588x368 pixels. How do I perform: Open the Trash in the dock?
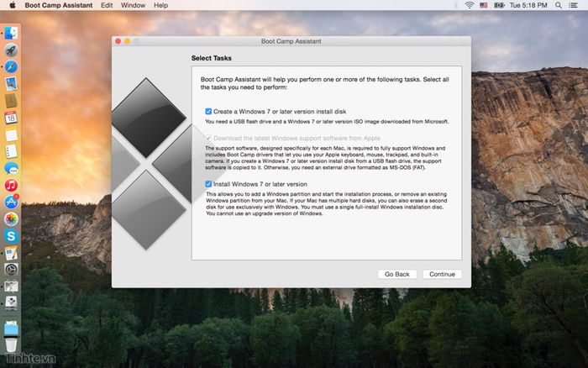[11, 344]
